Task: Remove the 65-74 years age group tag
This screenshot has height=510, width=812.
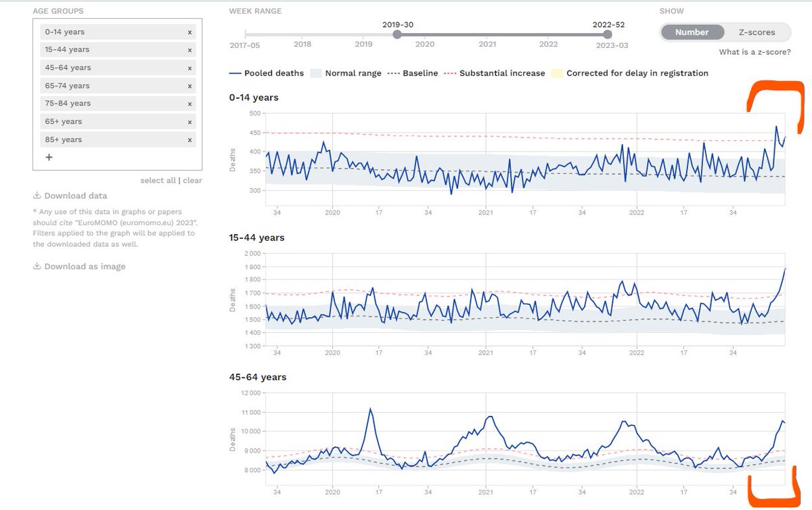Action: 189,86
